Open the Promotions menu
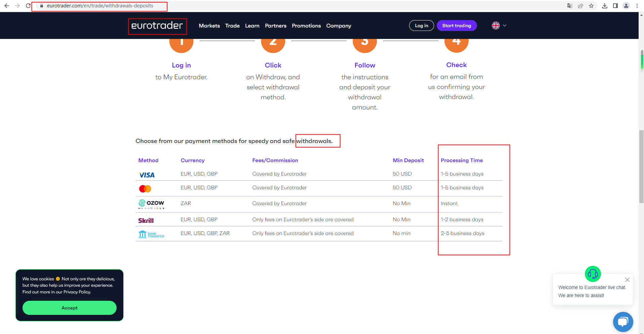 [306, 26]
